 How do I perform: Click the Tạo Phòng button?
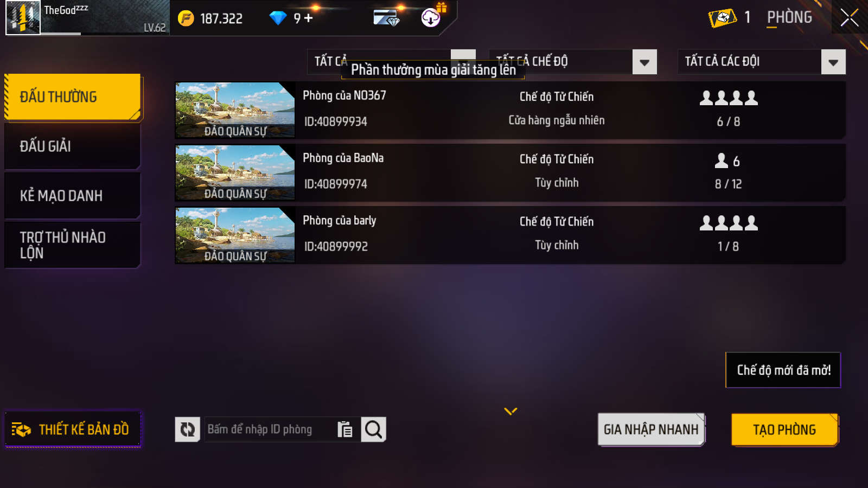784,429
